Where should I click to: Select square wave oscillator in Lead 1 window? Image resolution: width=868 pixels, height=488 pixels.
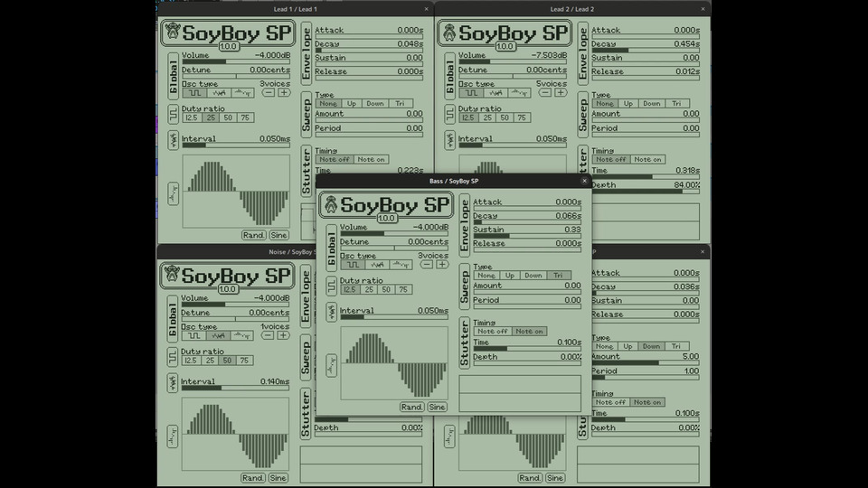click(194, 93)
